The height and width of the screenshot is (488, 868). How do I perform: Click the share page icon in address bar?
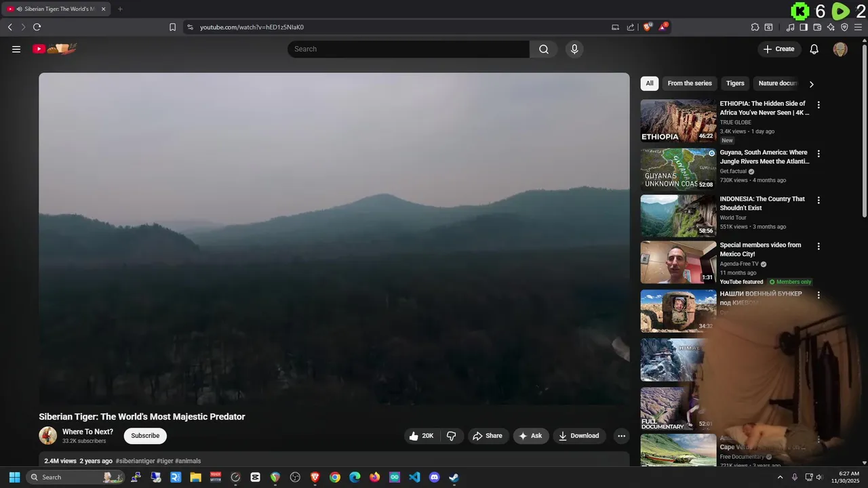coord(631,27)
